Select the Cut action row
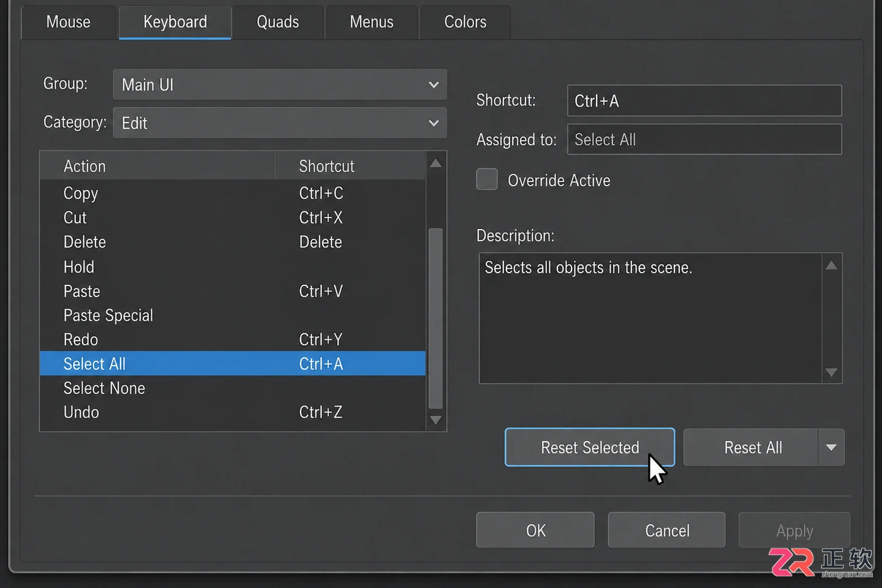Screen dimensions: 882x588 coord(233,217)
